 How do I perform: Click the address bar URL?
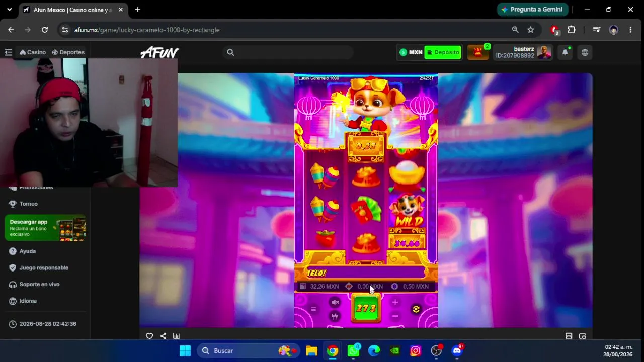(147, 30)
